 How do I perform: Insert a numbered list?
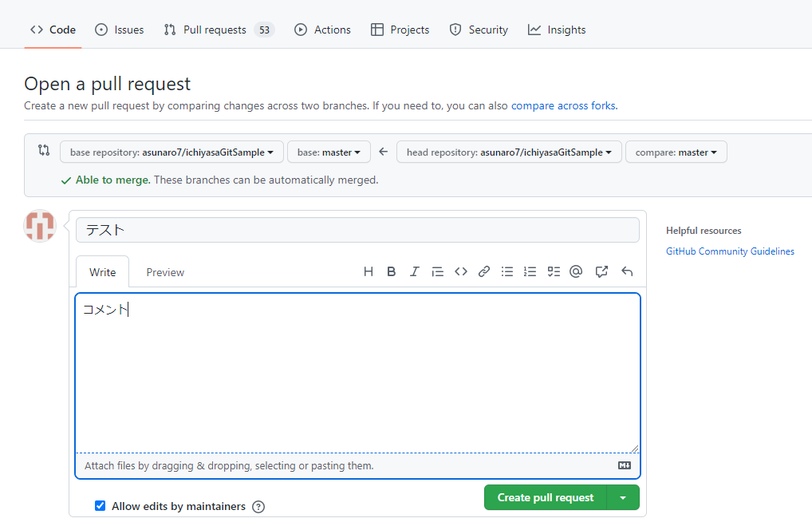click(x=530, y=271)
